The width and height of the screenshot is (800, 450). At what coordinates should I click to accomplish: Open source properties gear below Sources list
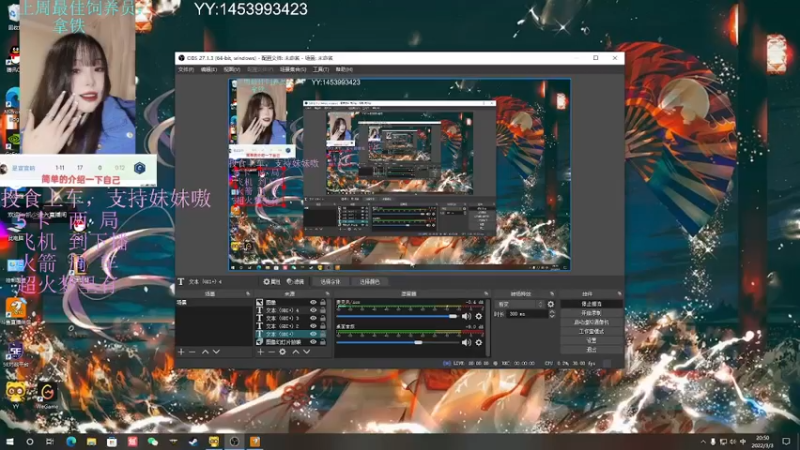tap(283, 352)
